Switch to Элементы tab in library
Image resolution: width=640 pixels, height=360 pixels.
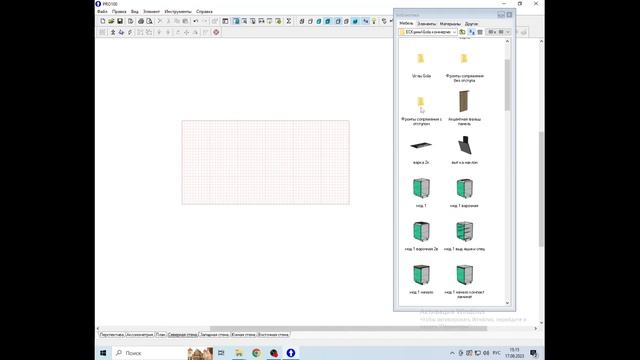pyautogui.click(x=427, y=24)
